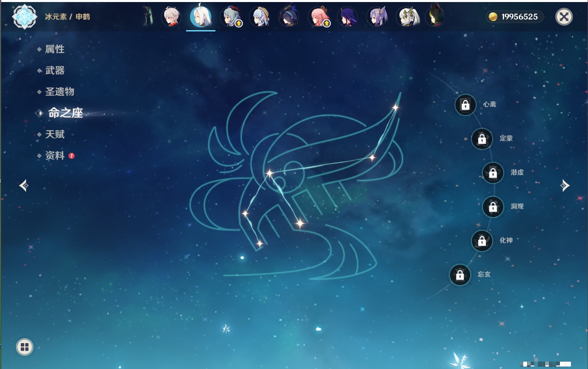This screenshot has height=369, width=588.
Task: Click the constellation name 化神
Action: [506, 240]
